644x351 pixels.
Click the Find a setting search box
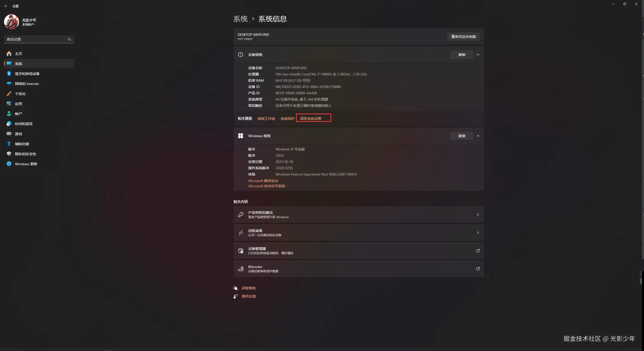(x=35, y=39)
